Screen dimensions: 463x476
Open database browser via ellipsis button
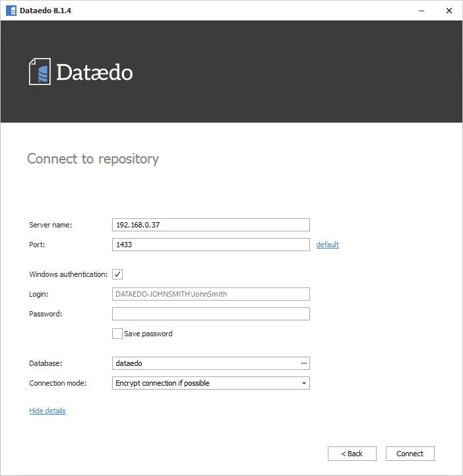coord(303,363)
